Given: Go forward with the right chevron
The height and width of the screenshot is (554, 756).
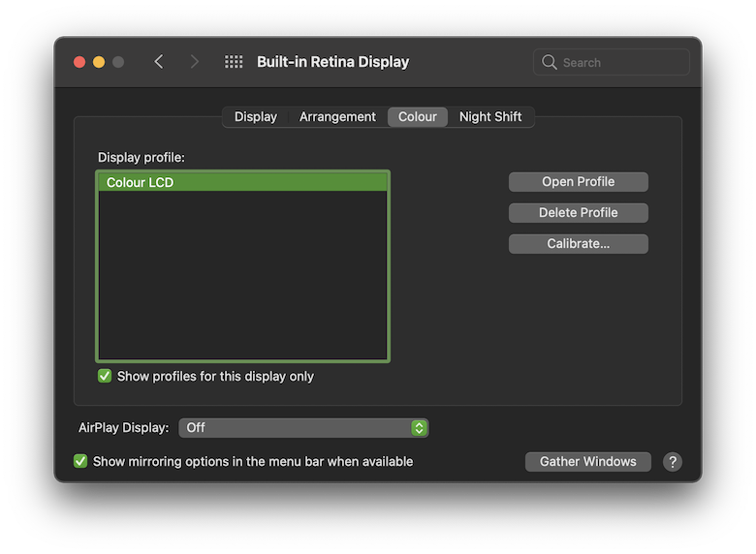Looking at the screenshot, I should coord(194,62).
